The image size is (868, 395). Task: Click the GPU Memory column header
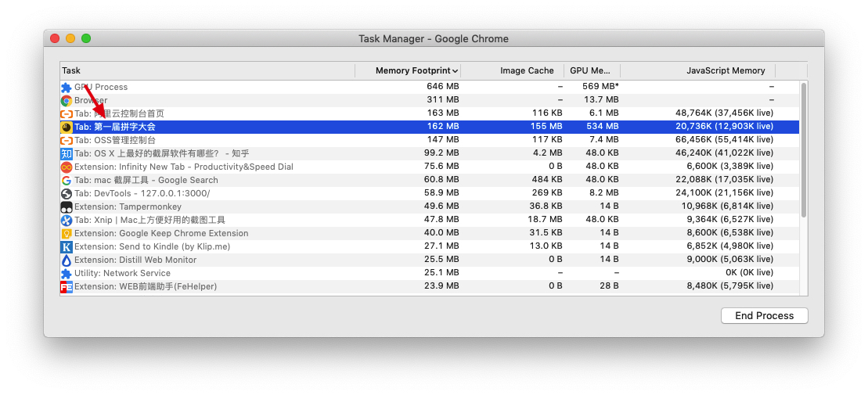pyautogui.click(x=590, y=70)
